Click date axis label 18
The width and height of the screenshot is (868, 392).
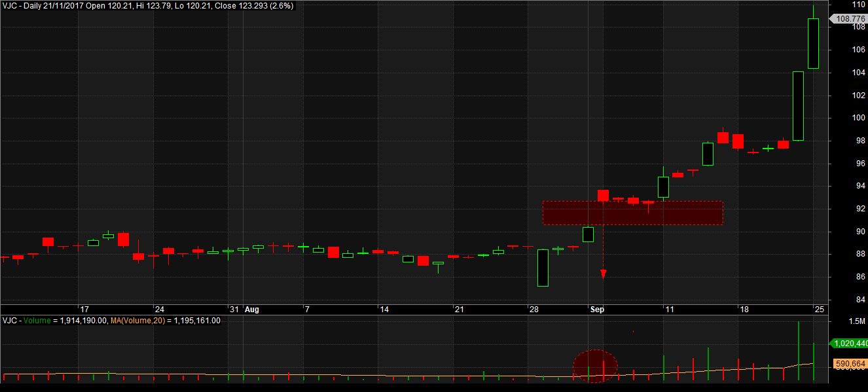pos(744,310)
